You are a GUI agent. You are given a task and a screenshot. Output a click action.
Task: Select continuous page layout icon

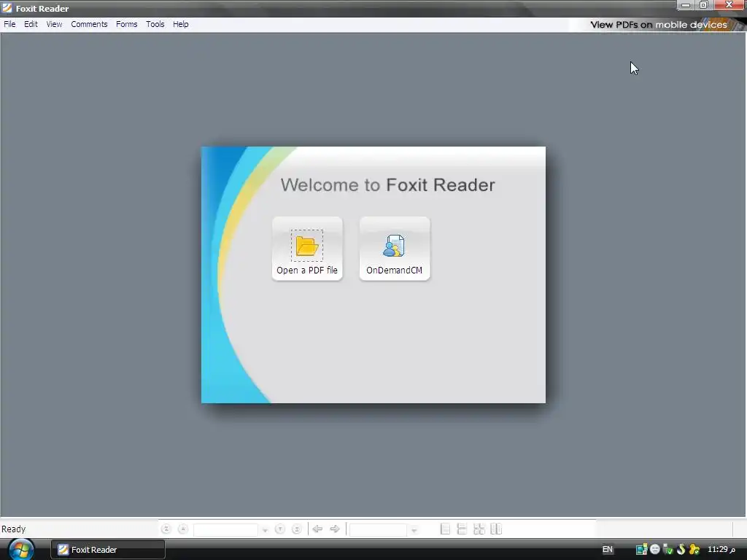[x=462, y=529]
